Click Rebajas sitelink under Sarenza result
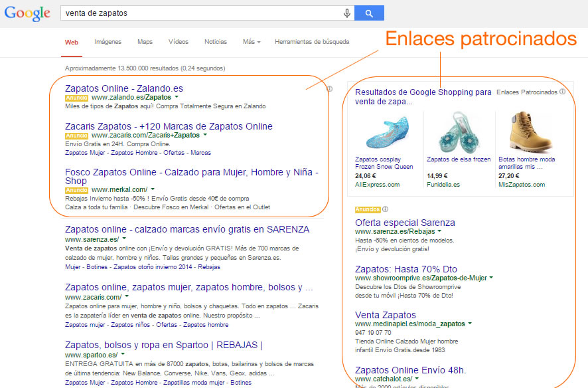Viewport: 588px width, 388px height. [x=209, y=267]
